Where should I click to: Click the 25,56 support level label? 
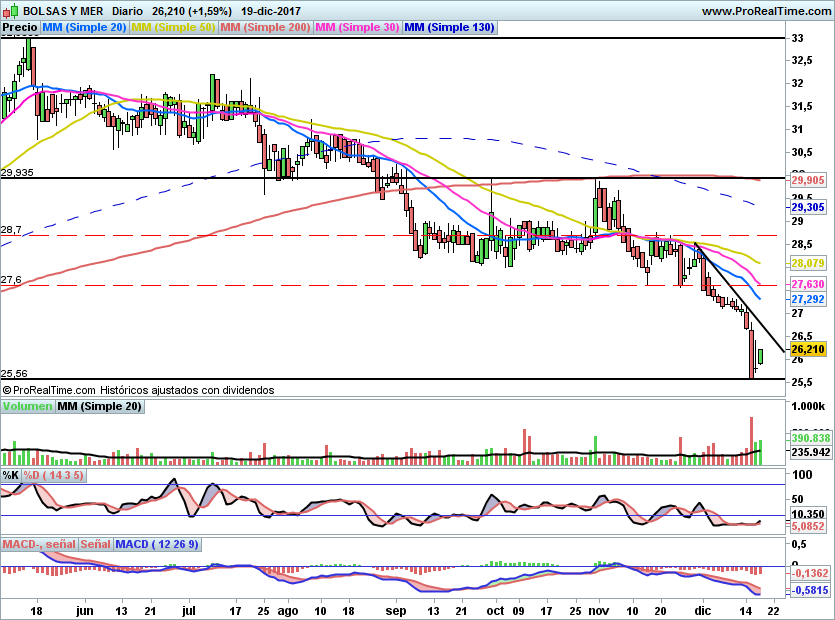click(14, 373)
